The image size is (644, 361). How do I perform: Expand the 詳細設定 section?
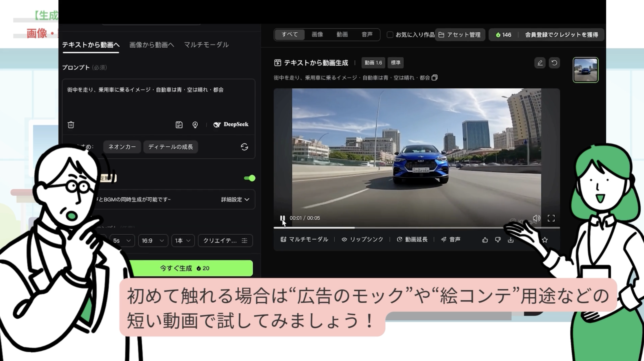pos(235,199)
